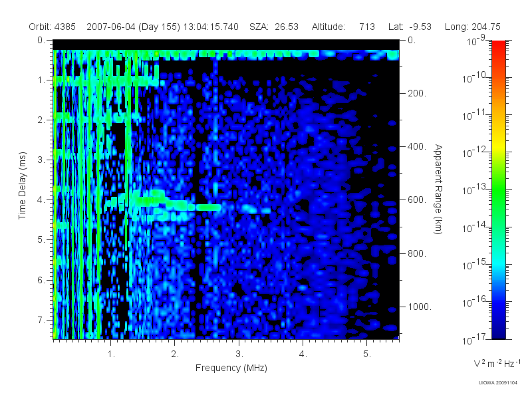Click the '10⁻⁹' color scale label
This screenshot has width=532, height=399.
pyautogui.click(x=476, y=41)
